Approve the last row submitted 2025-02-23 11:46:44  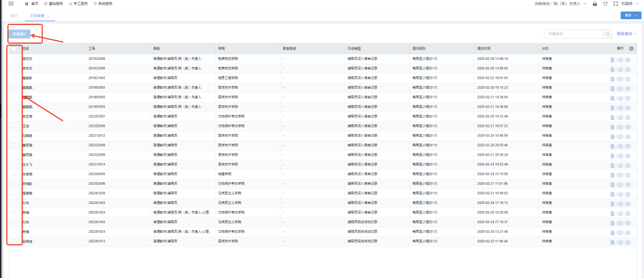[620, 242]
